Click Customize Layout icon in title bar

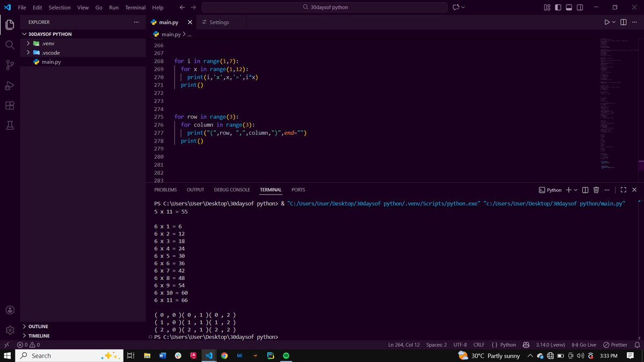(547, 8)
